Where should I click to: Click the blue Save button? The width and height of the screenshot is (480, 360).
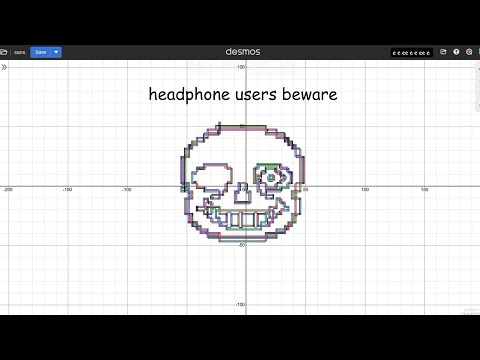point(41,52)
